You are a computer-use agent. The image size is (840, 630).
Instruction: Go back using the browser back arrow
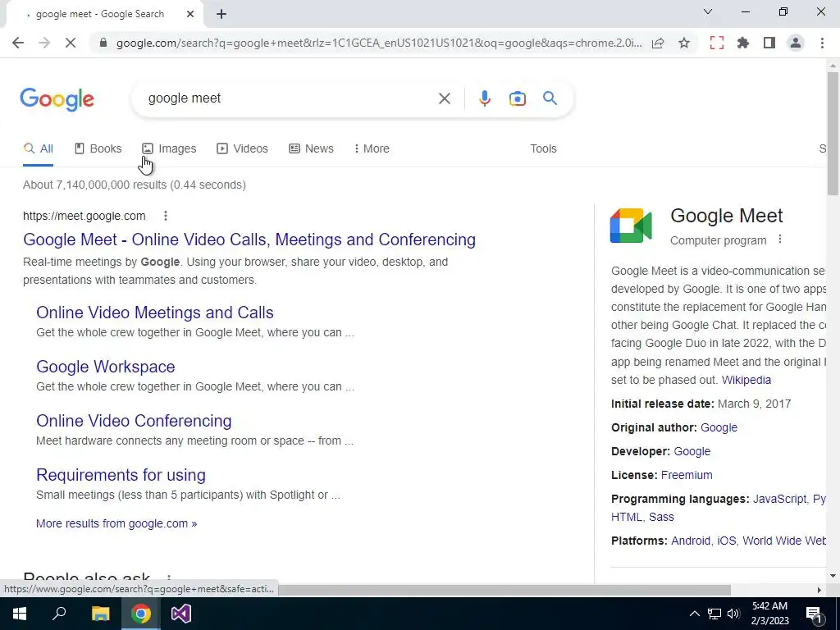tap(18, 43)
